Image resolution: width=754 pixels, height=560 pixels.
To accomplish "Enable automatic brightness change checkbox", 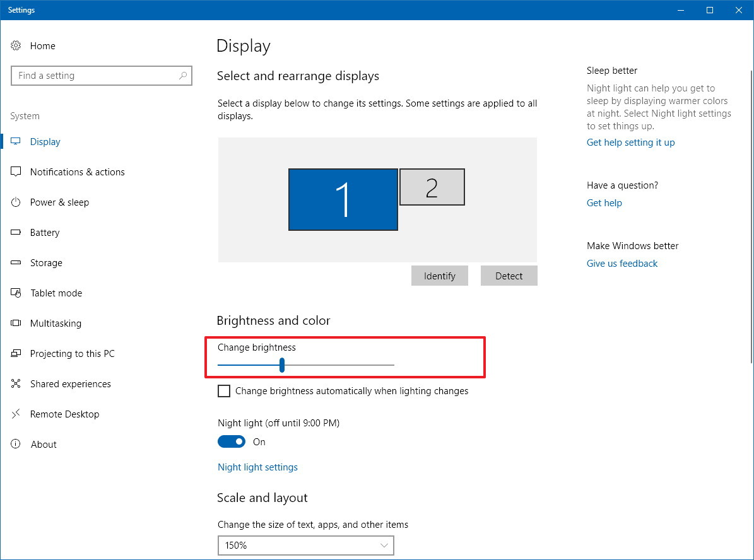I will click(224, 391).
